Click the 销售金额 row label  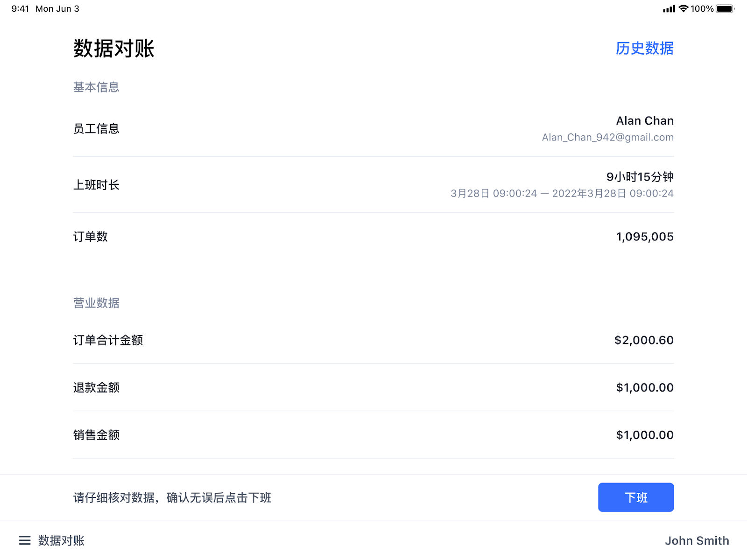point(96,435)
